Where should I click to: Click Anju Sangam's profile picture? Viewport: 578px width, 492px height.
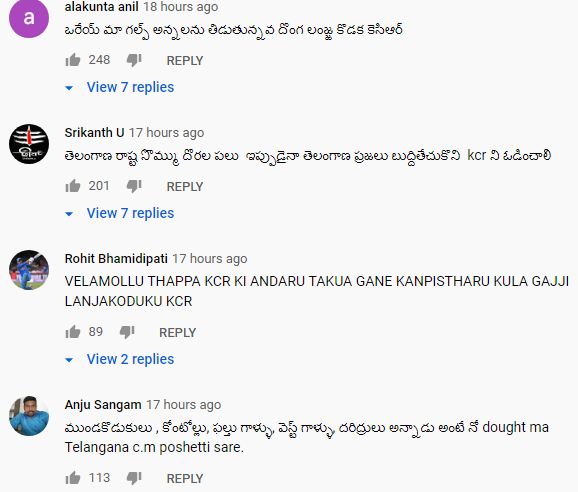[29, 416]
